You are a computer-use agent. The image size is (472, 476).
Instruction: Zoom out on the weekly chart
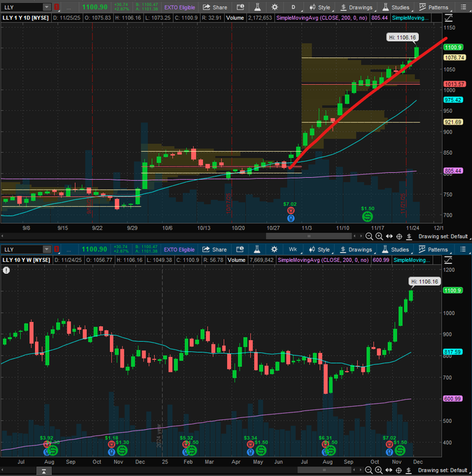(x=368, y=470)
